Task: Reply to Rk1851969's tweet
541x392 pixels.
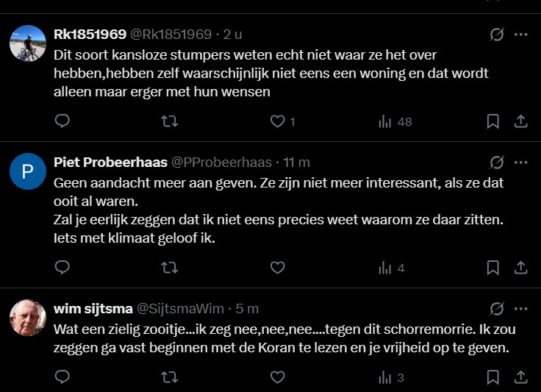Action: click(x=62, y=121)
